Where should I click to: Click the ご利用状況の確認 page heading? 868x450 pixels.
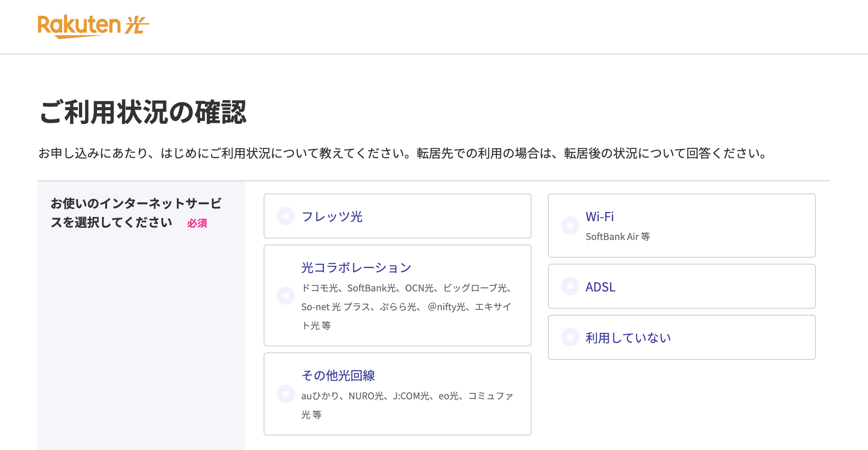click(x=143, y=112)
